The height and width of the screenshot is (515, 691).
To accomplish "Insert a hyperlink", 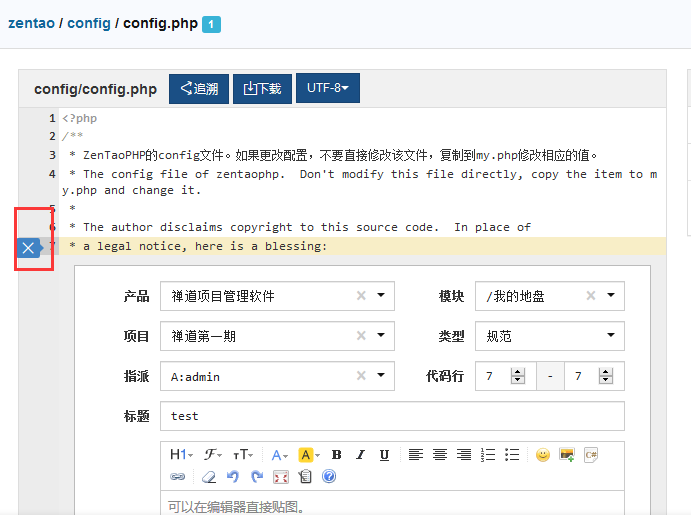I will [177, 476].
